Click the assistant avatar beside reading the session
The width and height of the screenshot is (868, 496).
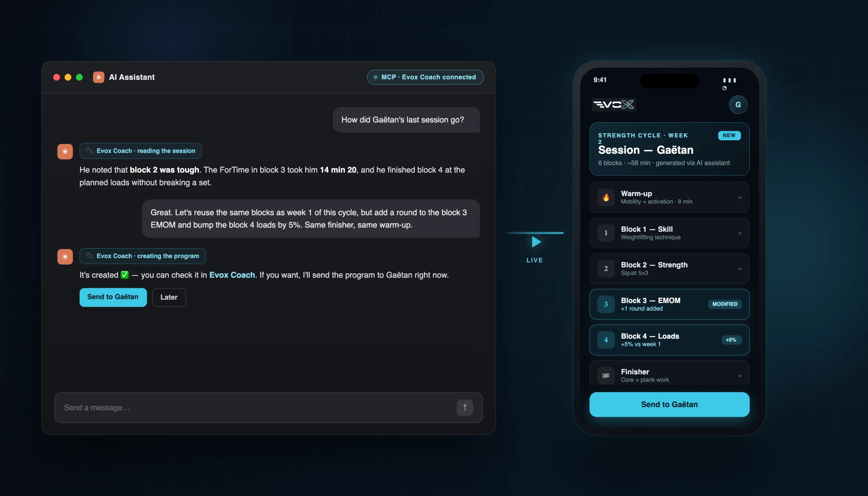(65, 151)
